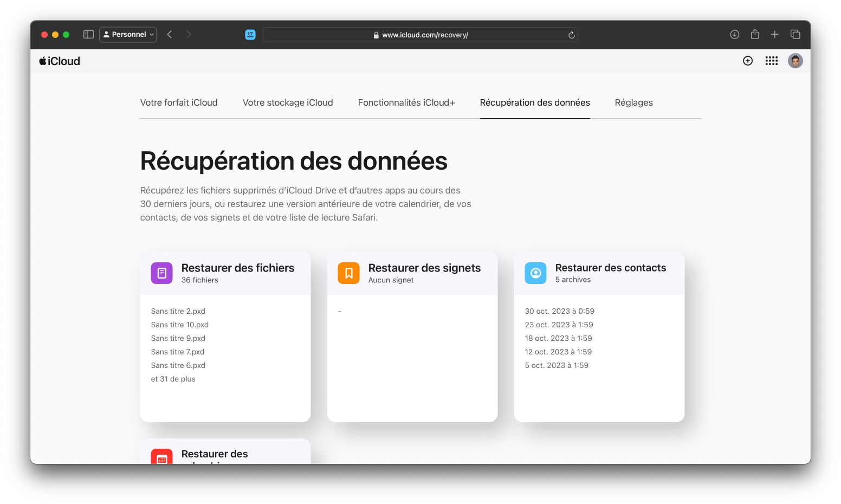Click 'et 31 de plus' text
The image size is (841, 504).
coord(173,379)
